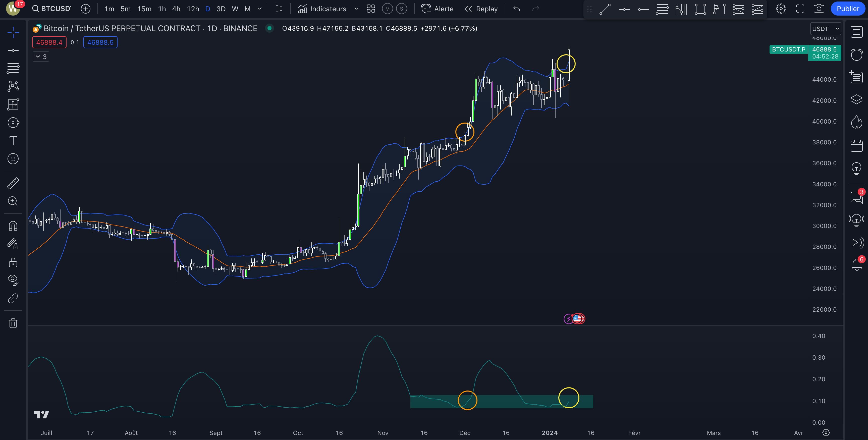
Task: Open the layout grid selector
Action: pos(371,9)
